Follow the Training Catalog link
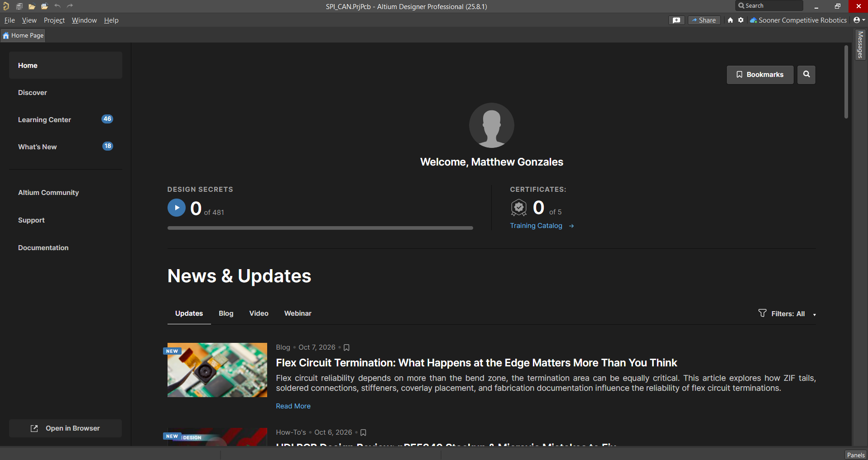 [542, 226]
